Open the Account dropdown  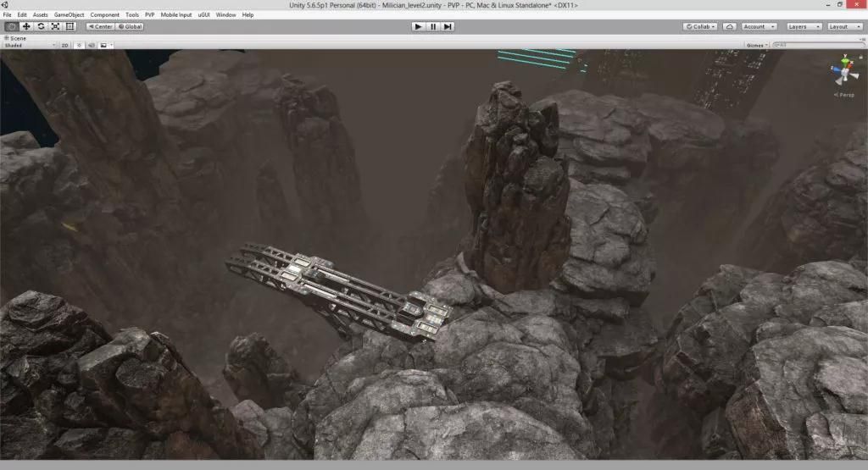pyautogui.click(x=758, y=26)
